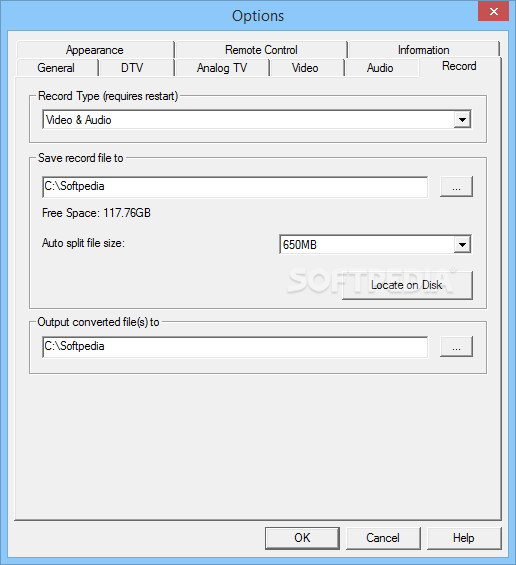Screen dimensions: 516x565
Task: Expand the Record Type dropdown arrow
Action: tap(462, 120)
